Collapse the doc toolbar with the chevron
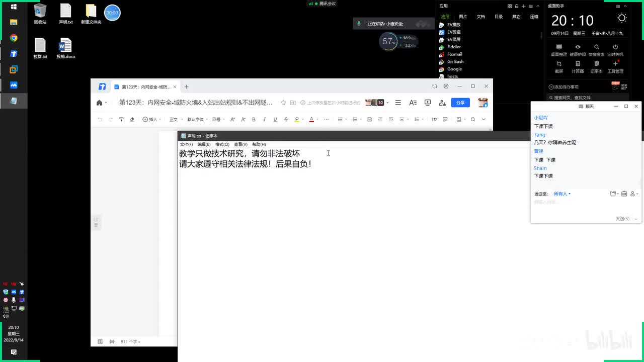Viewport: 644px width, 362px height. click(484, 119)
